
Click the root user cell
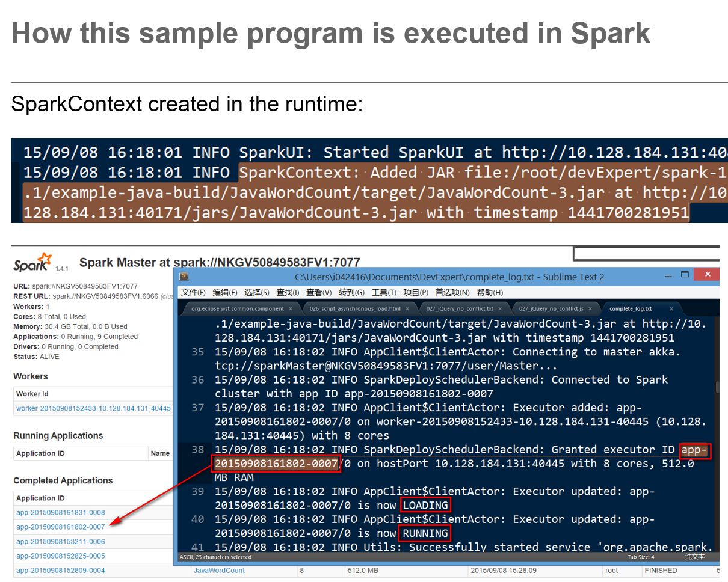[612, 571]
